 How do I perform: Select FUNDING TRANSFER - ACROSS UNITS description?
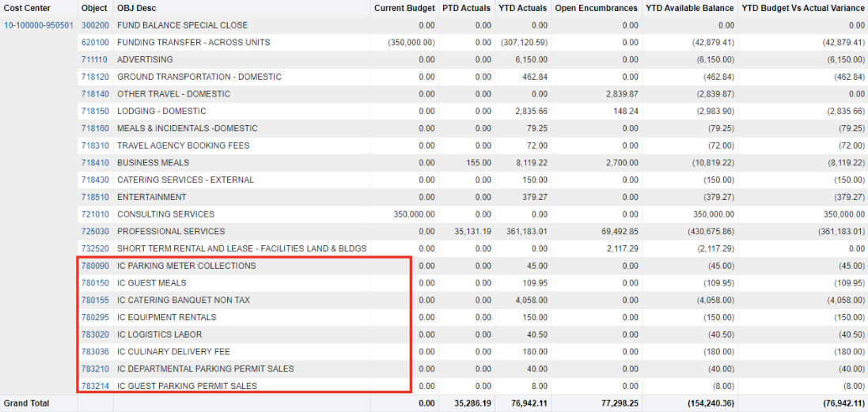click(194, 43)
